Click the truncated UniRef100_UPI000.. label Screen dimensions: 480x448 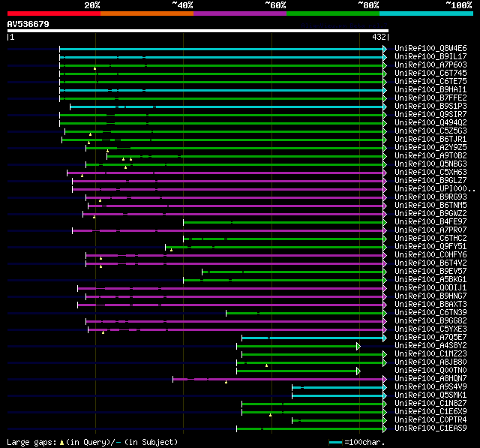pos(435,189)
